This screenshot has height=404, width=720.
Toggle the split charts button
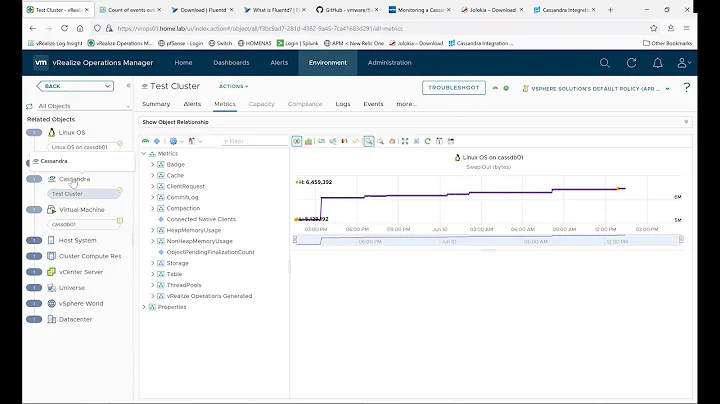coord(297,141)
